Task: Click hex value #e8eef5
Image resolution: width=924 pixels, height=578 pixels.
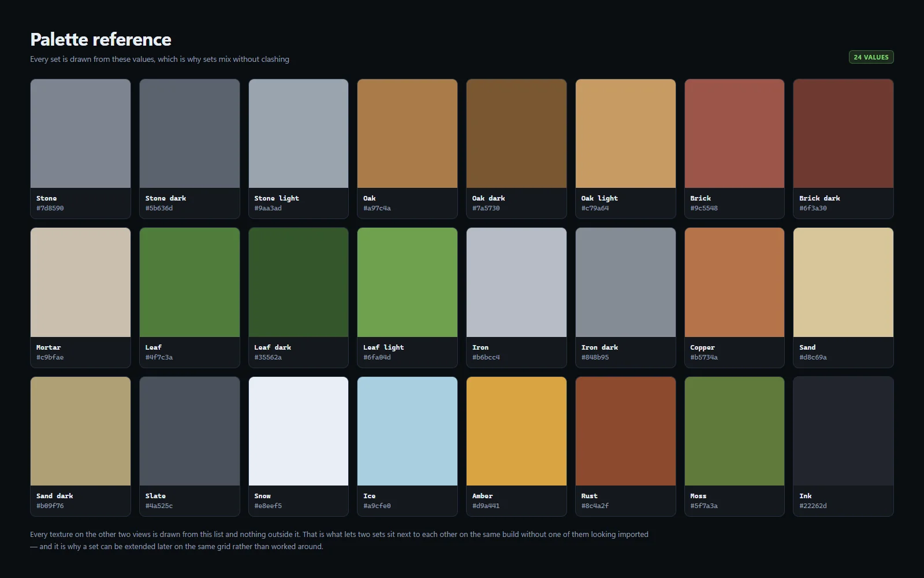Action: point(268,506)
